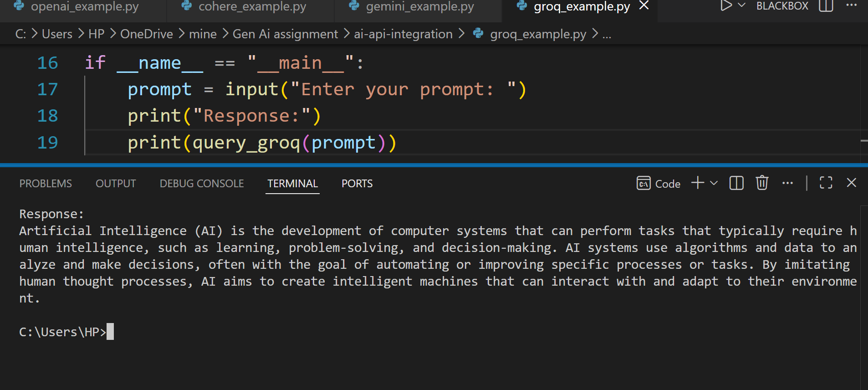Open the PROBLEMS panel tab
The height and width of the screenshot is (390, 868).
46,184
